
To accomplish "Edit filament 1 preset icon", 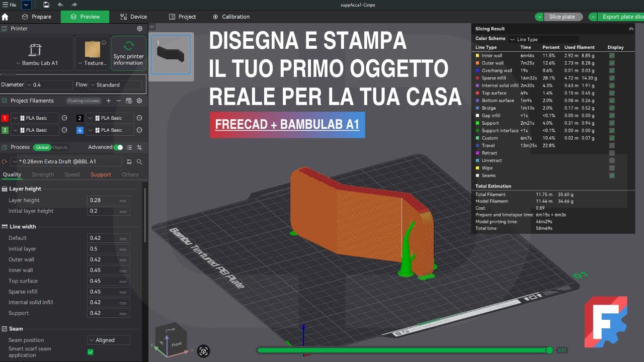I will pyautogui.click(x=64, y=118).
